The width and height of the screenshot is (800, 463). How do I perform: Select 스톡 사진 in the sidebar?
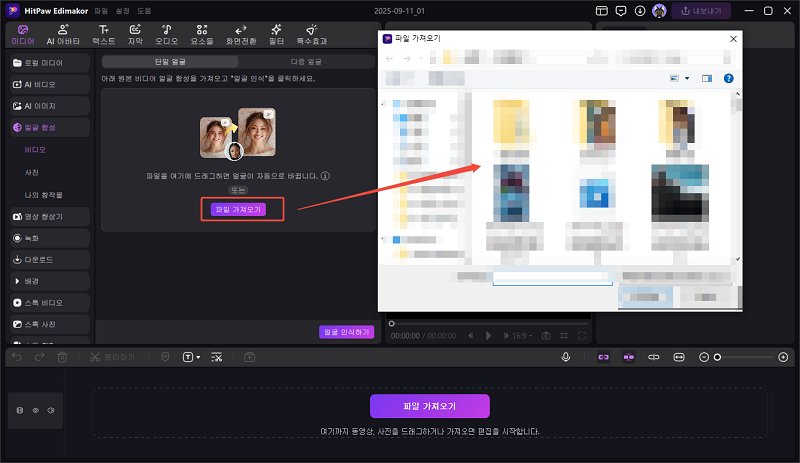(x=49, y=324)
